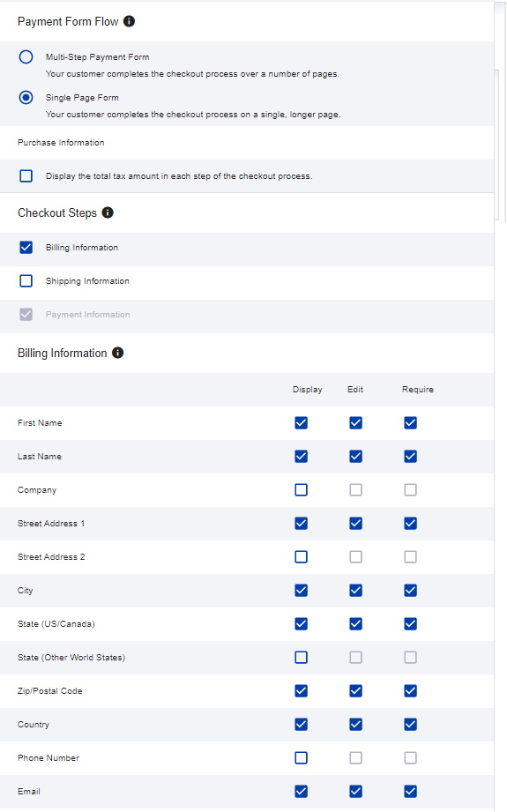Uncheck the Require checkbox for First Name
The width and height of the screenshot is (507, 812).
coord(410,423)
